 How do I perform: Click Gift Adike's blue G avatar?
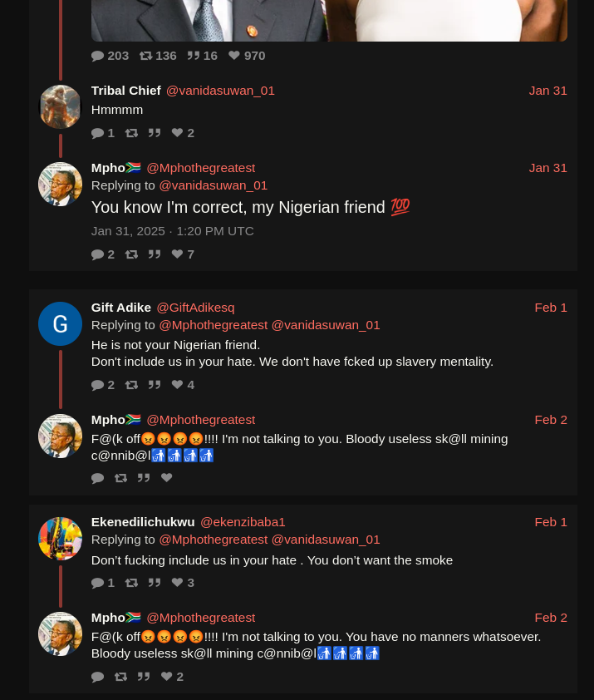point(61,323)
